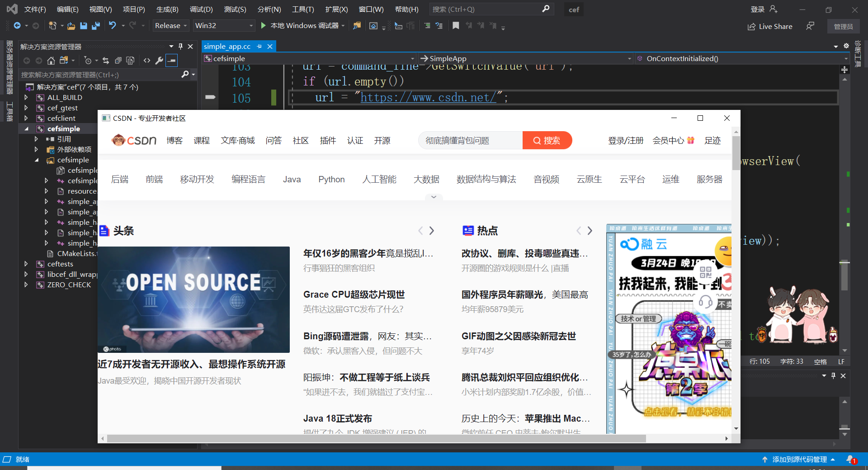This screenshot has width=868, height=470.
Task: Open the 调试(D) menu
Action: click(201, 9)
